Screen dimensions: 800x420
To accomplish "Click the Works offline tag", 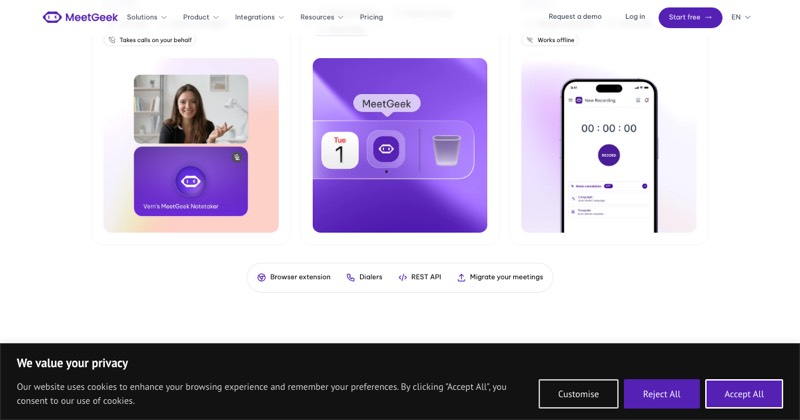I will pos(549,40).
